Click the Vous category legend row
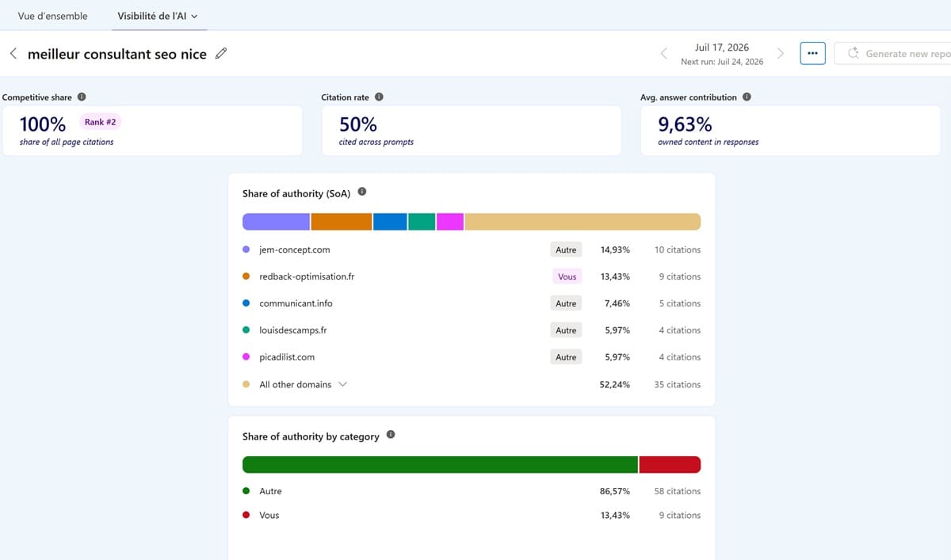 pyautogui.click(x=472, y=515)
